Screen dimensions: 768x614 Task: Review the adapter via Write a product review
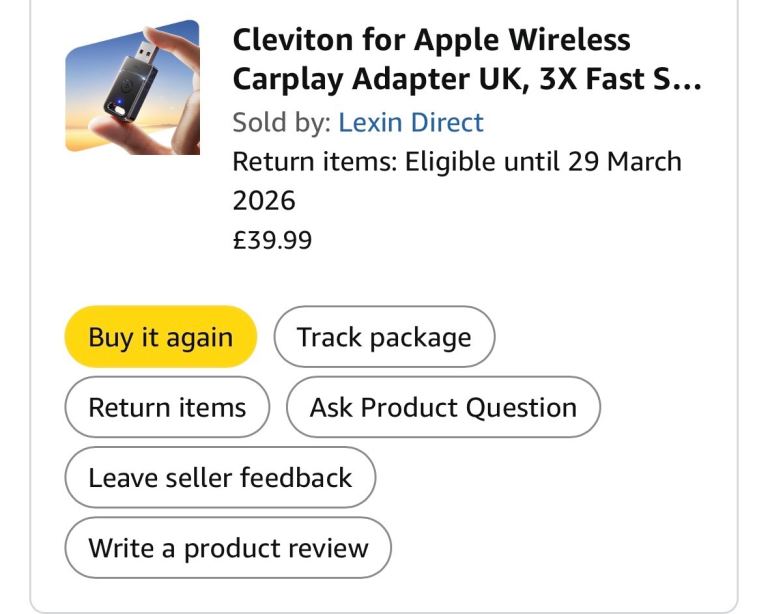(x=228, y=548)
